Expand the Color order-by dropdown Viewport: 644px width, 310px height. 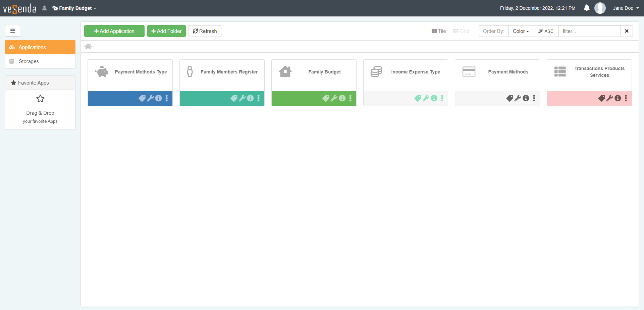point(521,31)
